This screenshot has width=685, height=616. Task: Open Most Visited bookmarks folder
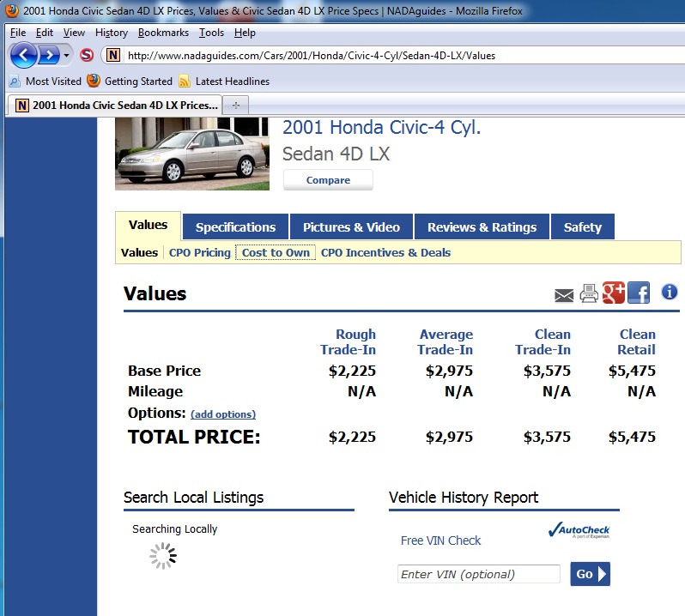(x=45, y=82)
